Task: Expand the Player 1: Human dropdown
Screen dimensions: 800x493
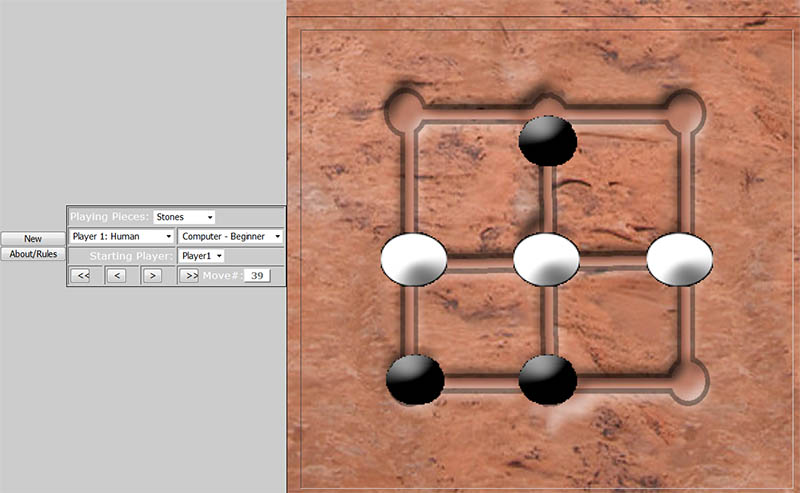Action: pos(121,237)
